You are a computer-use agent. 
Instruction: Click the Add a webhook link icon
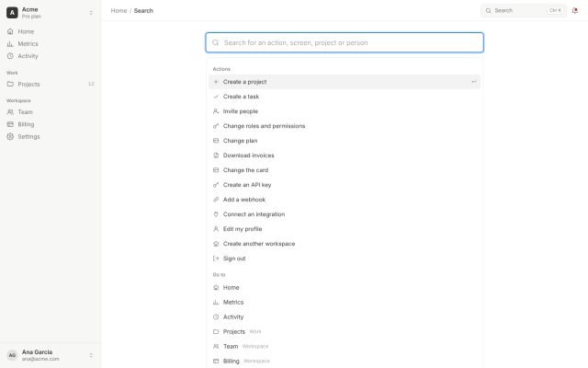point(216,200)
